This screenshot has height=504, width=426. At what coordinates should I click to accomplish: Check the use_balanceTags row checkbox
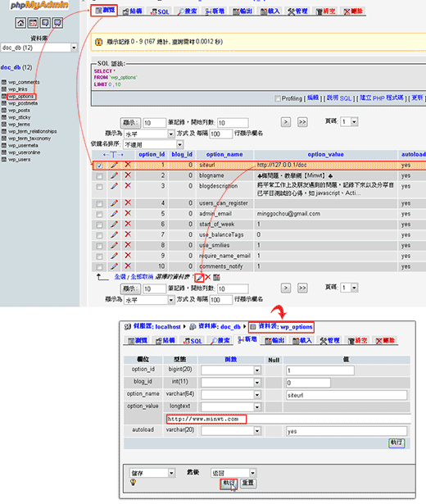(100, 235)
